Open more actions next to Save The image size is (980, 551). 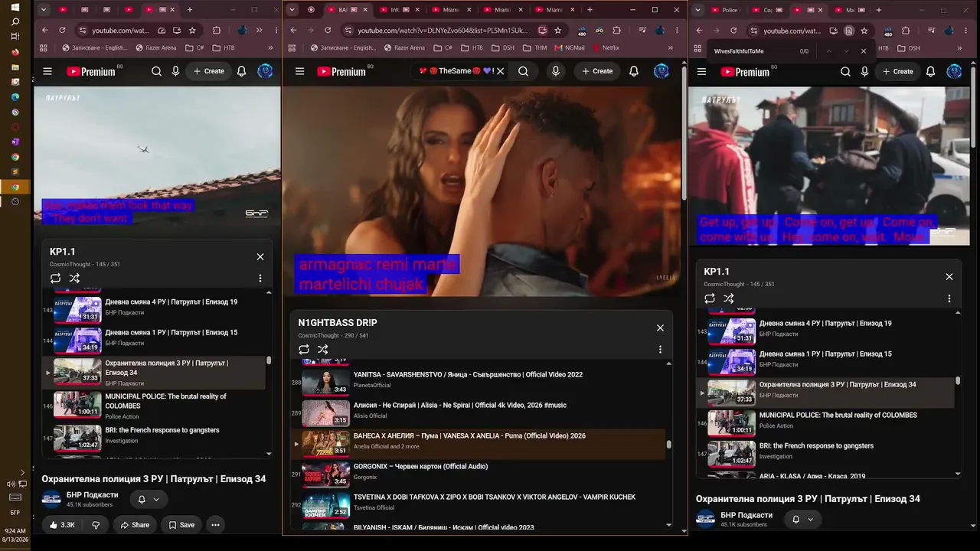point(216,525)
